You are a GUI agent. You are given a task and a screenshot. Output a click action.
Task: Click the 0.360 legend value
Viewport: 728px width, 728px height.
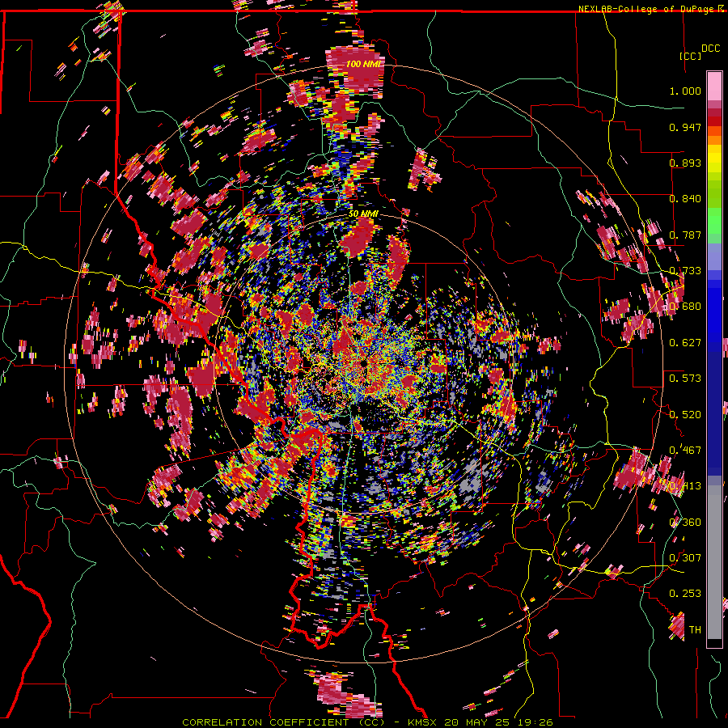[x=685, y=523]
